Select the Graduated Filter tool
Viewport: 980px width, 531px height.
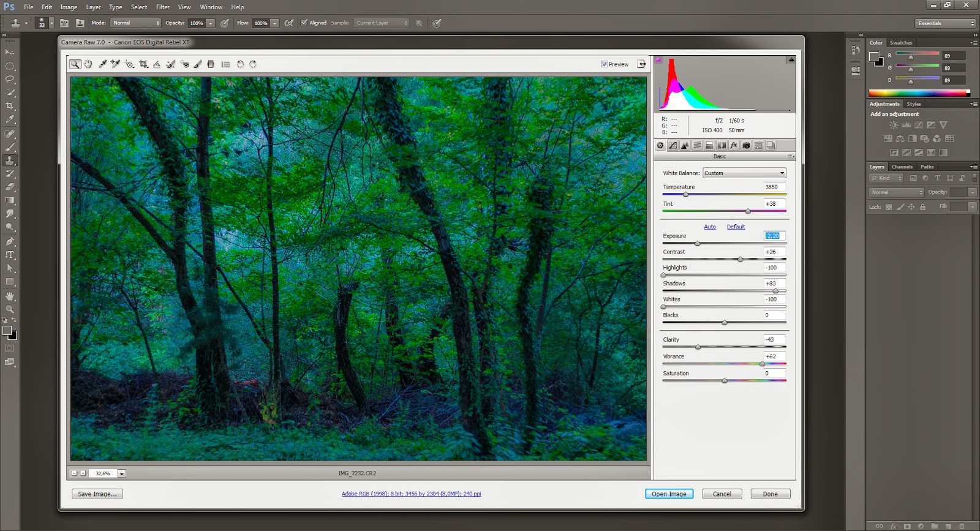tap(211, 64)
